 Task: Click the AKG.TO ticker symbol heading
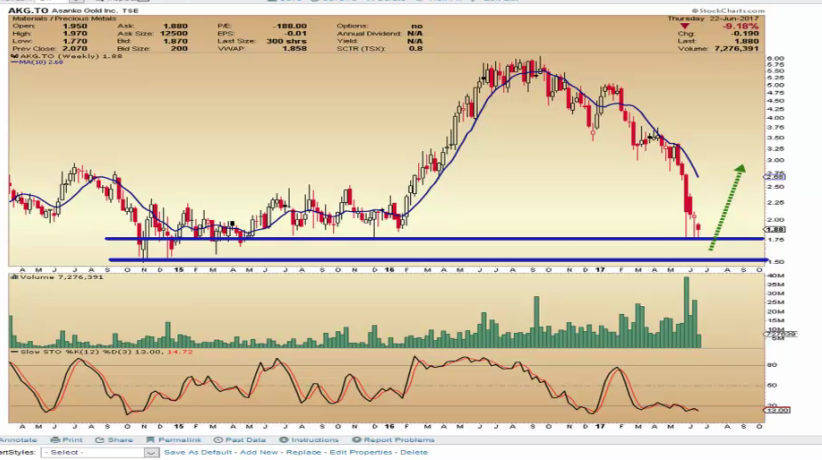pos(28,10)
